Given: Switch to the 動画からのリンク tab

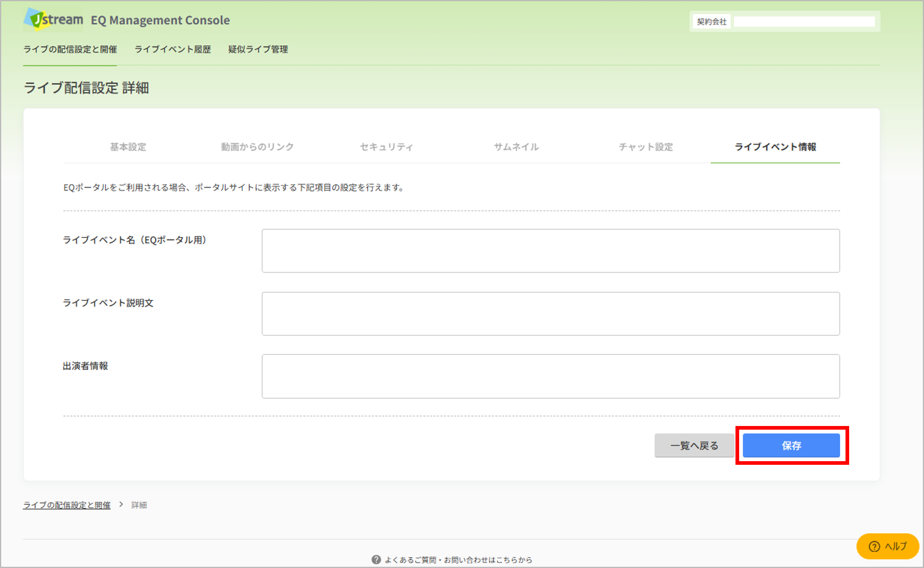Looking at the screenshot, I should (x=257, y=147).
